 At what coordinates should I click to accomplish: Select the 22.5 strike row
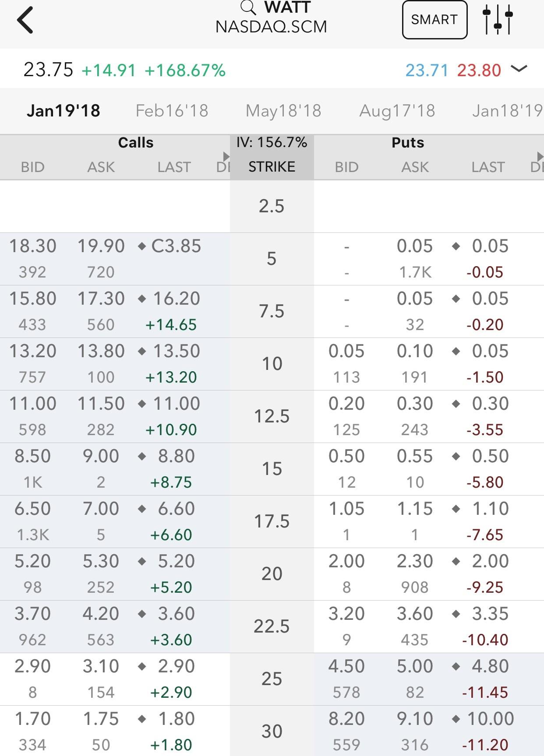[x=272, y=626]
